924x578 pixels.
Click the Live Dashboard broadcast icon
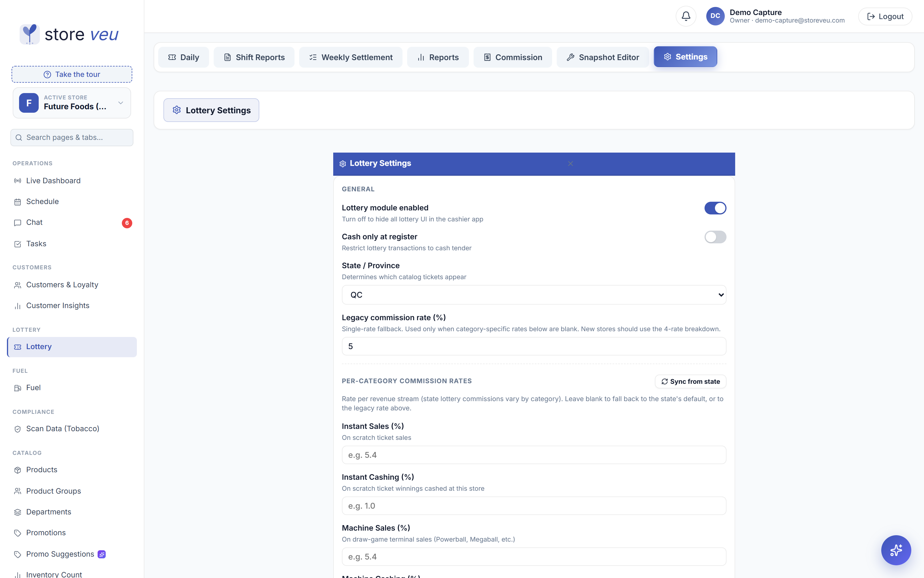pyautogui.click(x=18, y=181)
